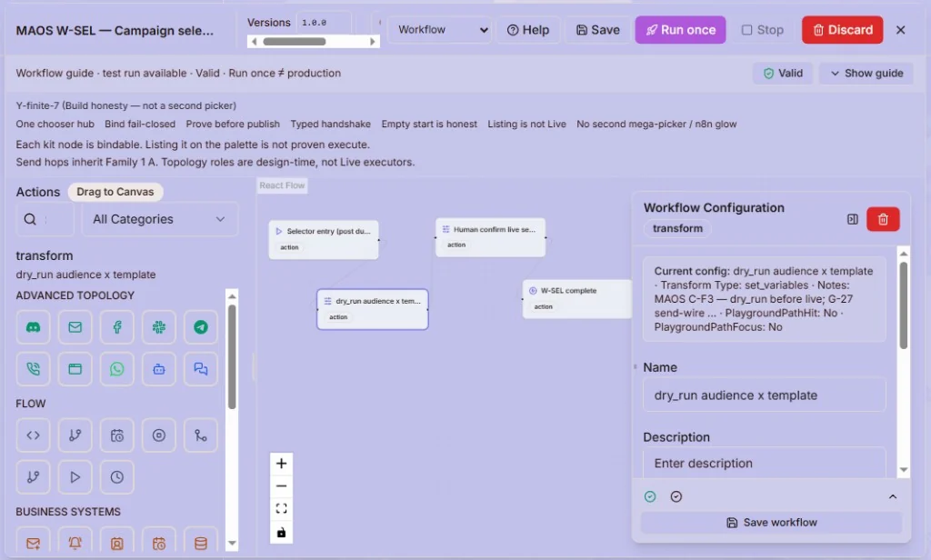Open the Help button

point(528,30)
